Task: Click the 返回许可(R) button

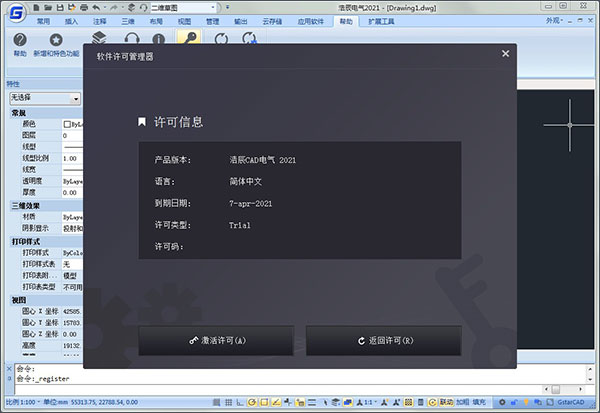Action: point(383,341)
